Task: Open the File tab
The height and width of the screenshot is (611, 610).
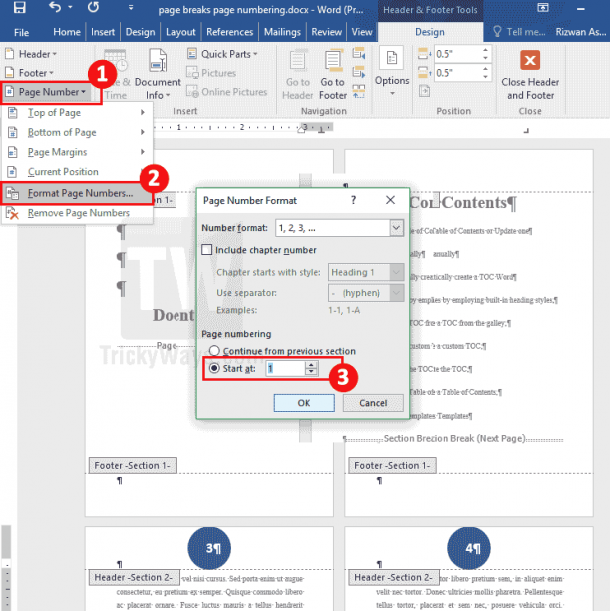Action: tap(21, 32)
